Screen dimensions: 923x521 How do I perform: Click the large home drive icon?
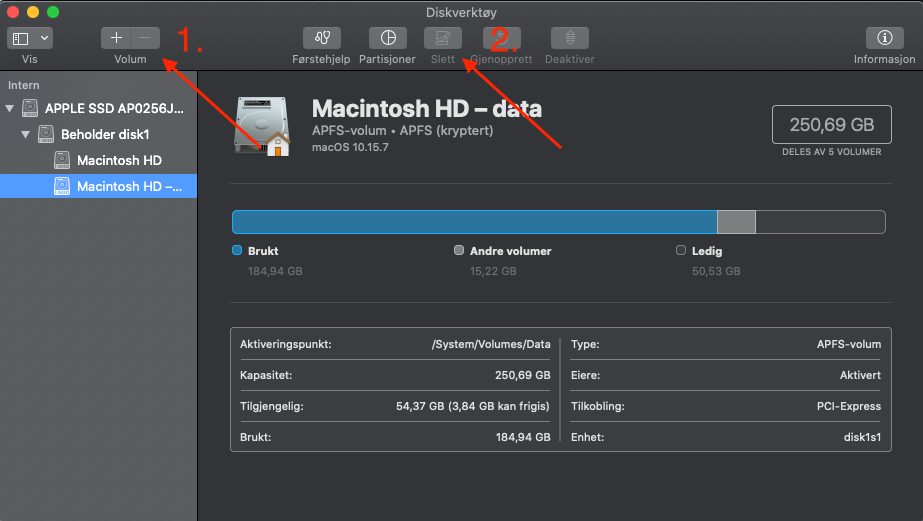(263, 127)
